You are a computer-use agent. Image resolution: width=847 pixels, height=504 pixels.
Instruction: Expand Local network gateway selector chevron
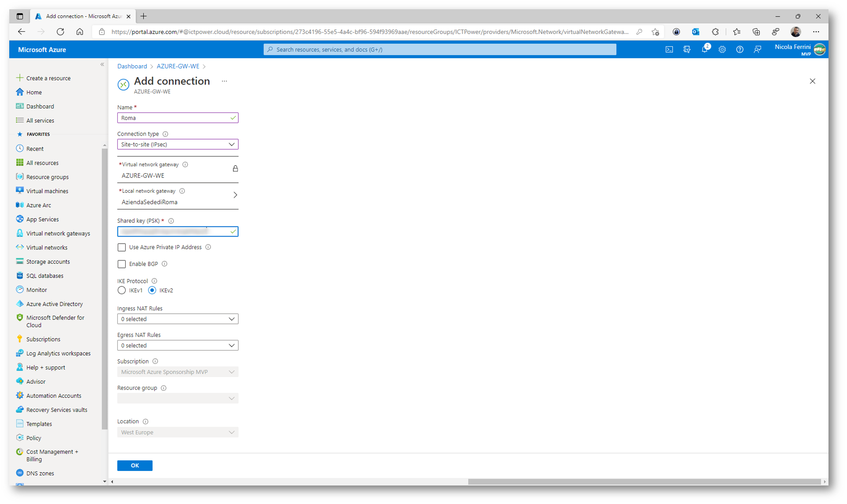(235, 195)
